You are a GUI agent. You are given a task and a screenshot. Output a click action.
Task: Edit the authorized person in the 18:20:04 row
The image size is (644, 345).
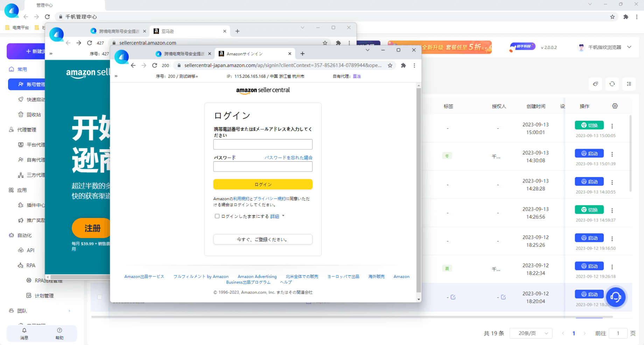[x=503, y=297]
